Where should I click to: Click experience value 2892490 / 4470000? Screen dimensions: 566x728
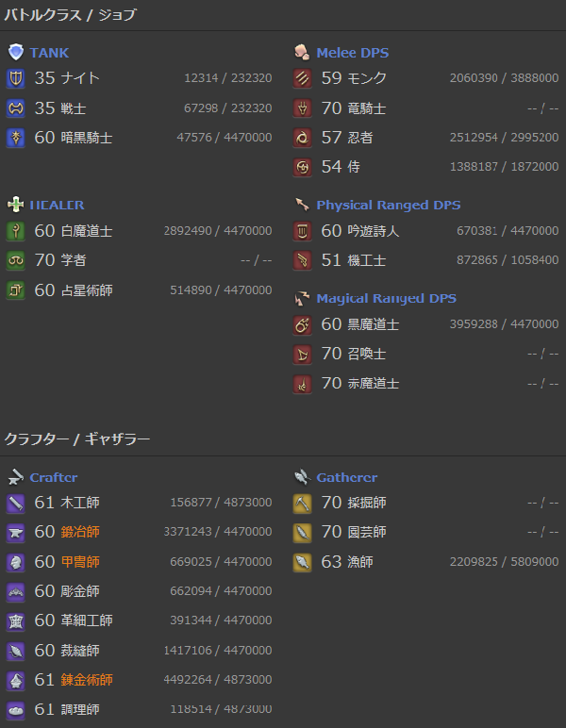(x=218, y=231)
